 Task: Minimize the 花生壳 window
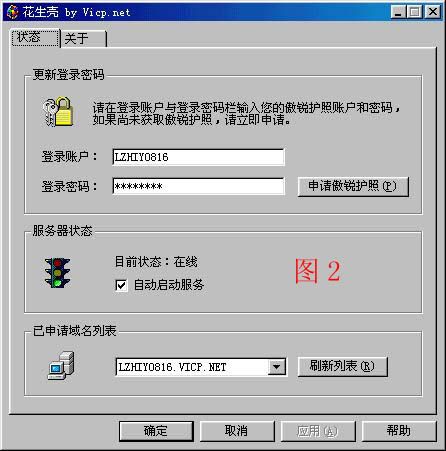pyautogui.click(x=398, y=12)
